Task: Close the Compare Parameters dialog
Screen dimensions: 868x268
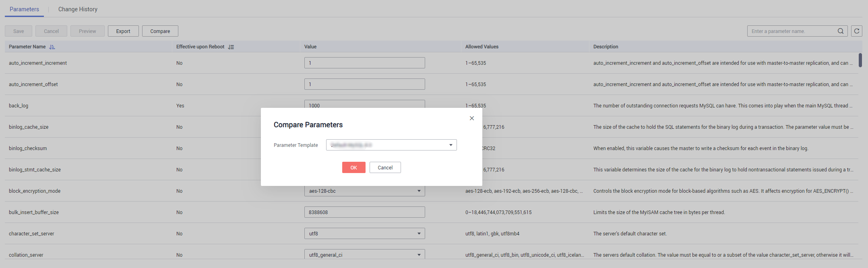Action: point(472,118)
